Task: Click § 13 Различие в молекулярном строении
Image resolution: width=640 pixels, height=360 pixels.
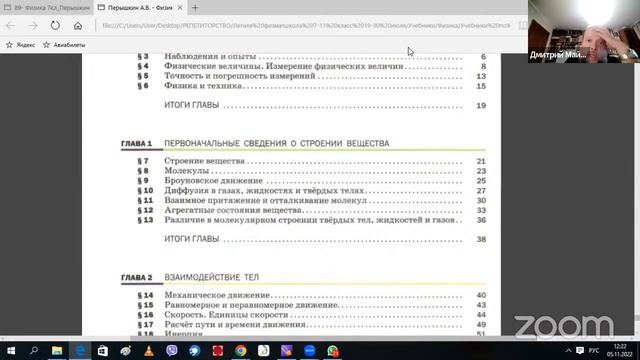Action: 311,220
